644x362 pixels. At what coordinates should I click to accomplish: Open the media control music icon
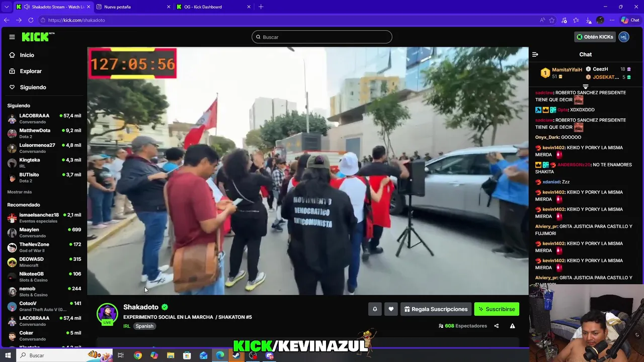pyautogui.click(x=564, y=20)
